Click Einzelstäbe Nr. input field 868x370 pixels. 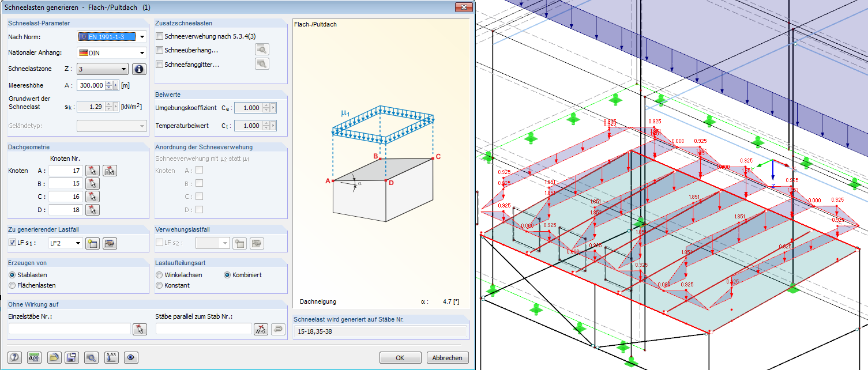tap(70, 329)
